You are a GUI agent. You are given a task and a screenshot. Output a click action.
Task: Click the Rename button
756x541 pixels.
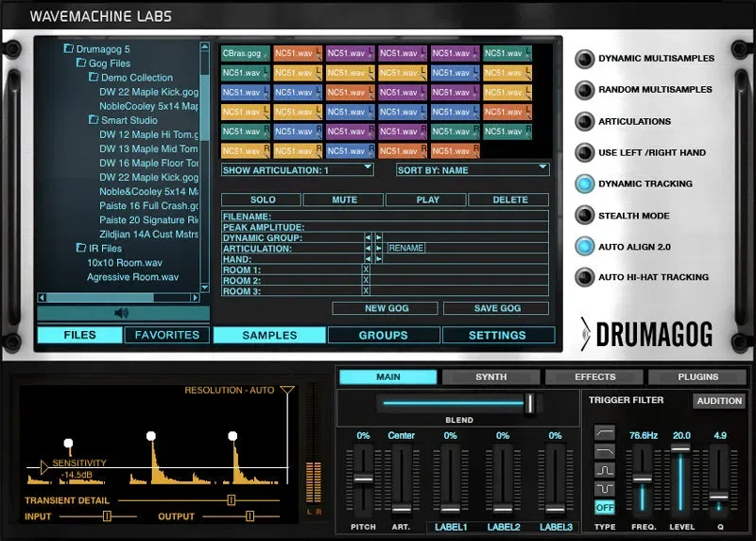point(406,248)
